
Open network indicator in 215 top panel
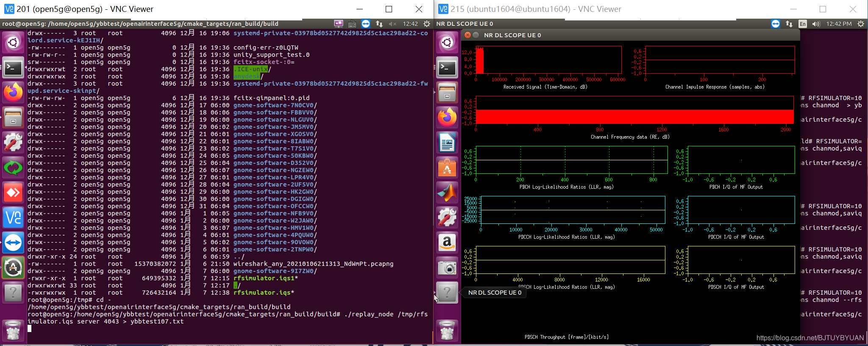pos(789,24)
